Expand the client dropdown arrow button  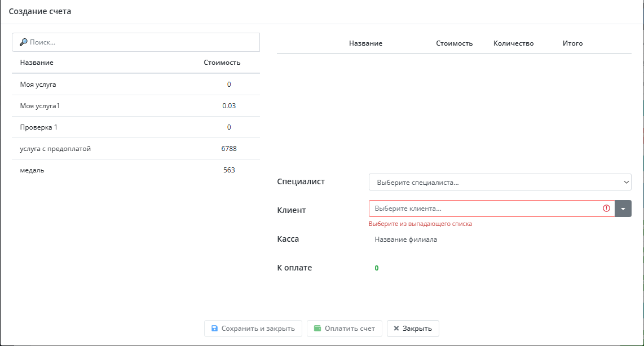click(623, 209)
